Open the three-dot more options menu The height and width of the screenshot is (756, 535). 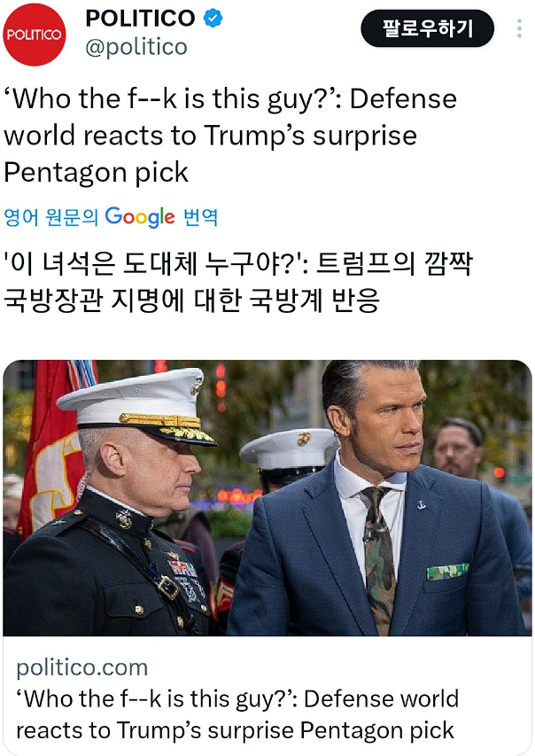point(519,28)
